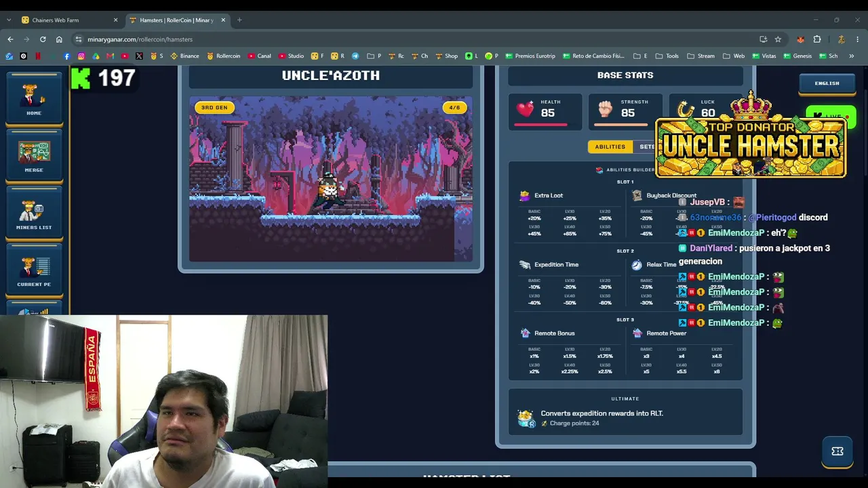Open the floating controller button at bottom right
Image resolution: width=868 pixels, height=488 pixels.
pyautogui.click(x=837, y=451)
